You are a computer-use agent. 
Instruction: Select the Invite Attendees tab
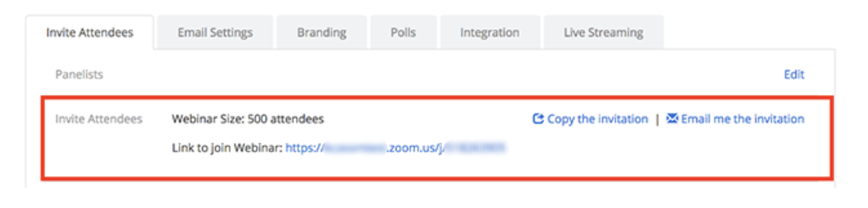[x=90, y=32]
